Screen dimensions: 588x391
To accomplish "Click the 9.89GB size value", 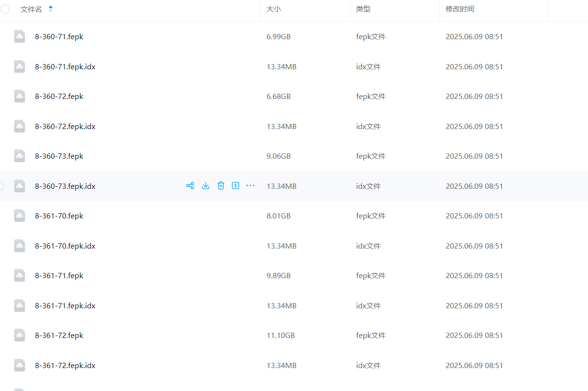I will coord(278,275).
